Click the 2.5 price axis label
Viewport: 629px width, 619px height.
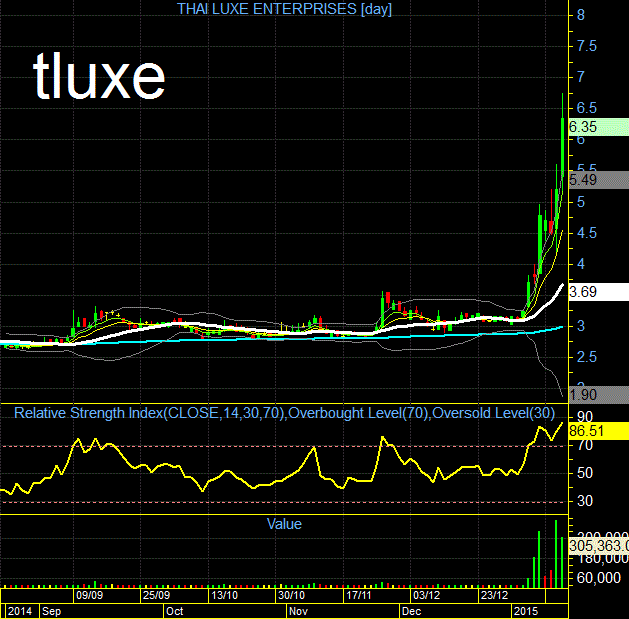(586, 357)
